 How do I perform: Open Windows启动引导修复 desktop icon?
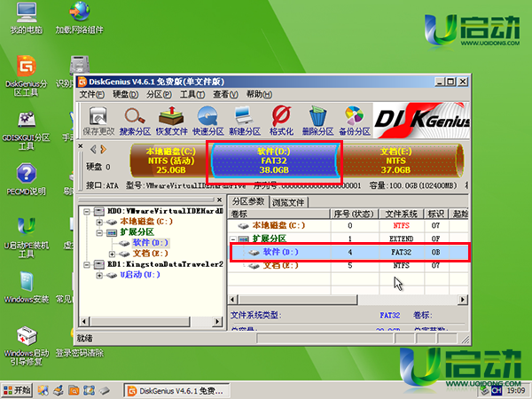(x=26, y=346)
